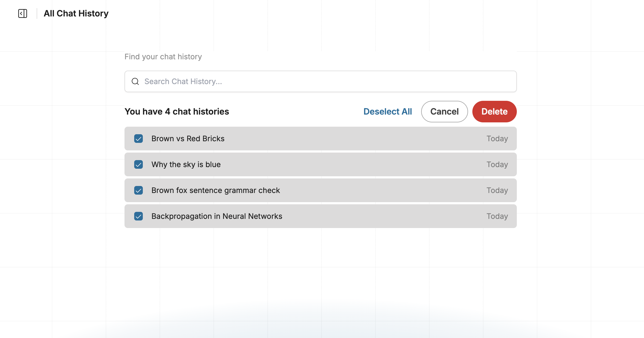Click the You have 4 chat histories text
644x338 pixels.
(177, 112)
